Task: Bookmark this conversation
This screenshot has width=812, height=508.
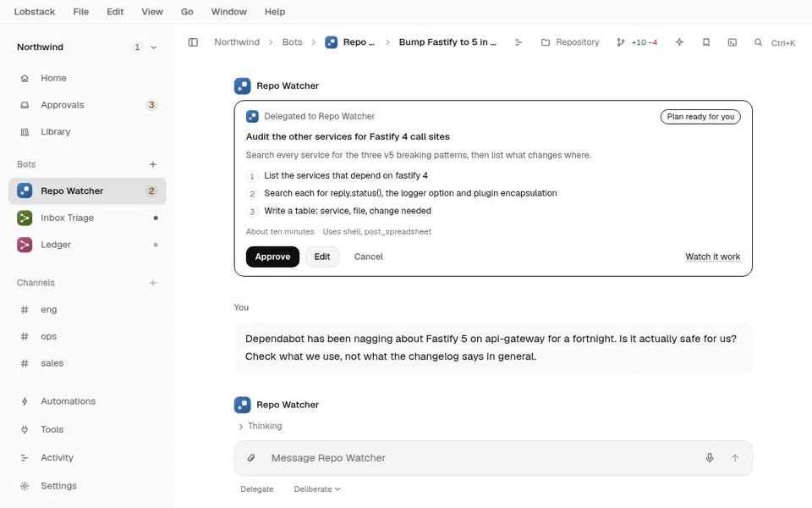Action: pos(705,42)
